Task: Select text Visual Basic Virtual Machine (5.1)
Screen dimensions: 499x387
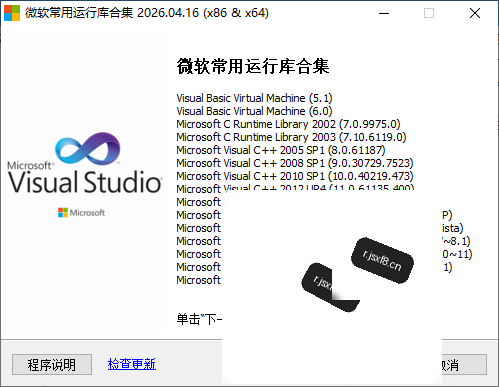Action: pyautogui.click(x=254, y=98)
